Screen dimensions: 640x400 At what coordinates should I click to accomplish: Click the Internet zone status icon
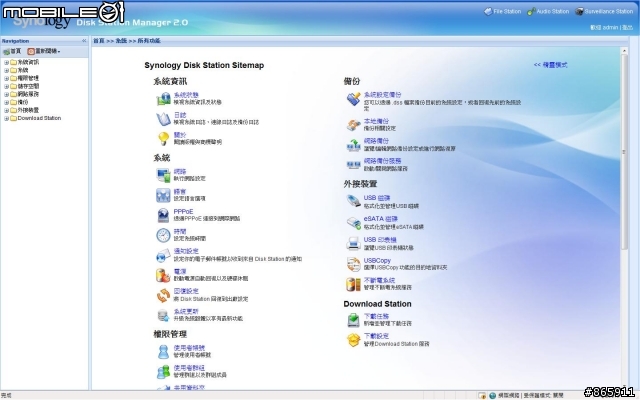pos(493,396)
